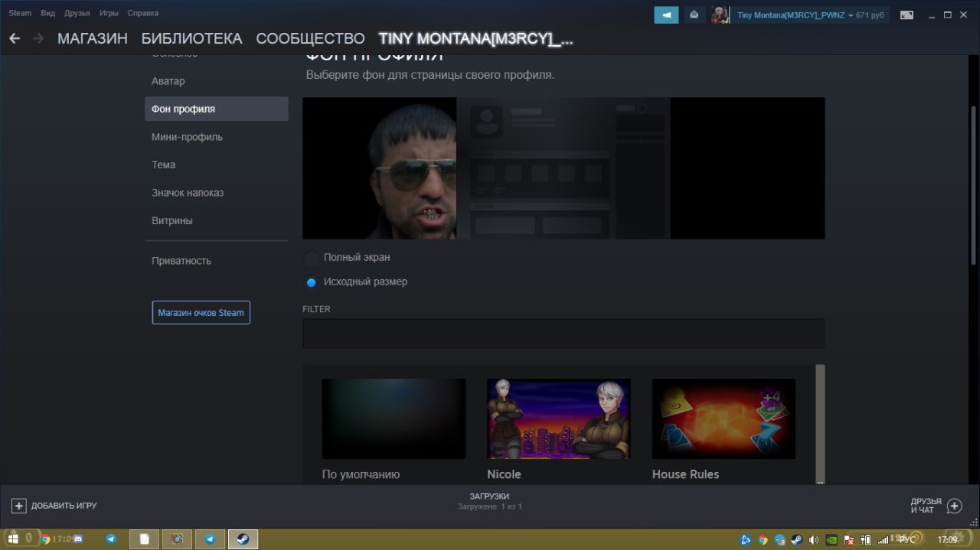Open Друзья и чат plus icon
The image size is (980, 550).
click(x=954, y=506)
